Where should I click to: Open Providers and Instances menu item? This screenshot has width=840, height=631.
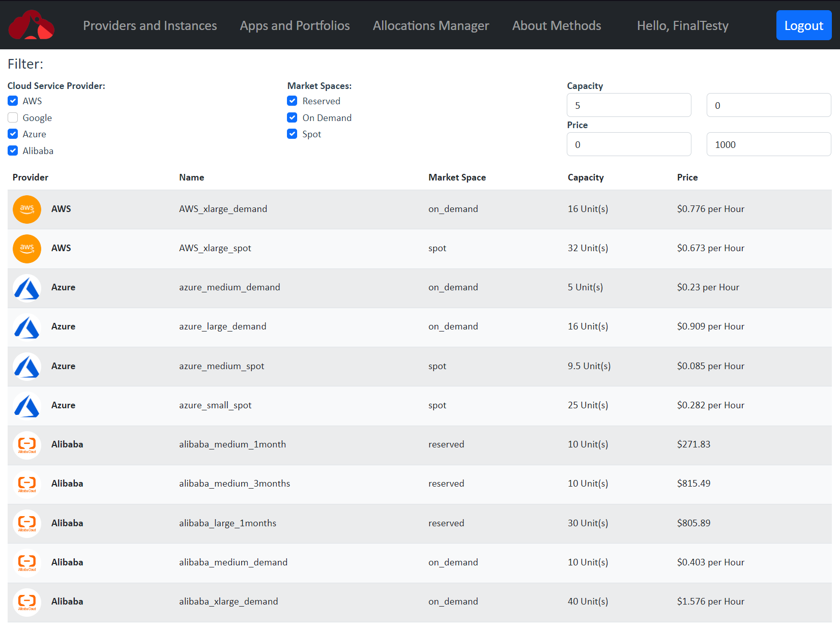(x=150, y=25)
